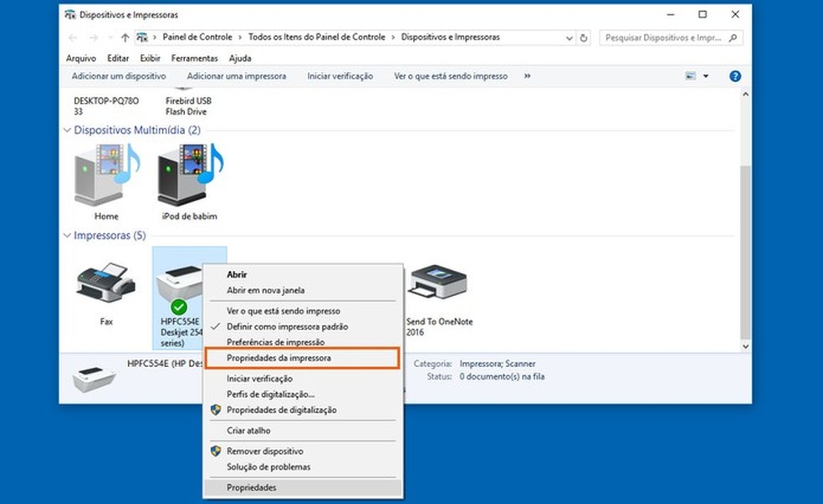
Task: Click Iniciar verificação in the toolbar
Action: click(340, 76)
